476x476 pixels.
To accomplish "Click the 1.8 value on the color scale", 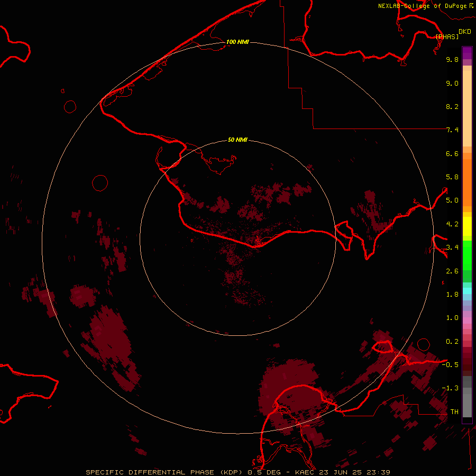I will click(x=452, y=295).
